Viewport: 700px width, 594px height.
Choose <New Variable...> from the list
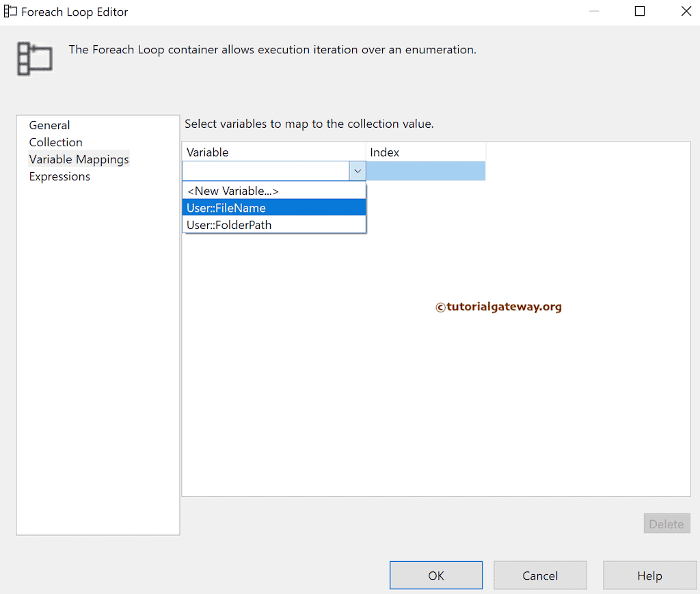pos(273,191)
